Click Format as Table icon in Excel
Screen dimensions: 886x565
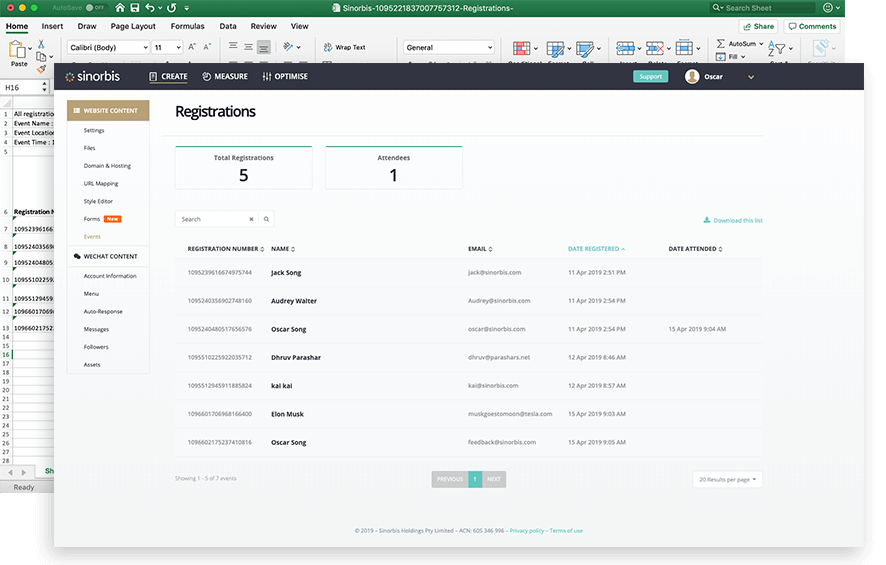click(555, 49)
